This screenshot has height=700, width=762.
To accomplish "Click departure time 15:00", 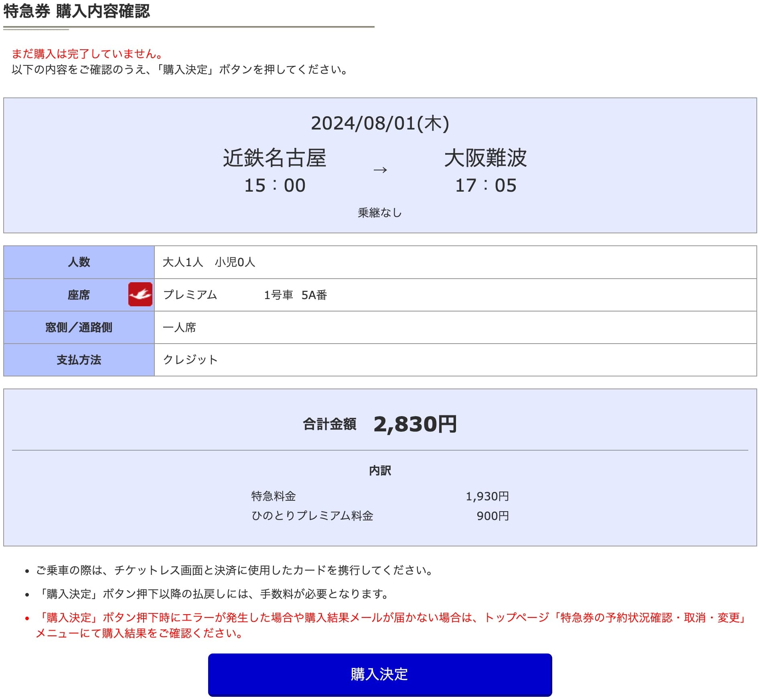I will point(275,185).
